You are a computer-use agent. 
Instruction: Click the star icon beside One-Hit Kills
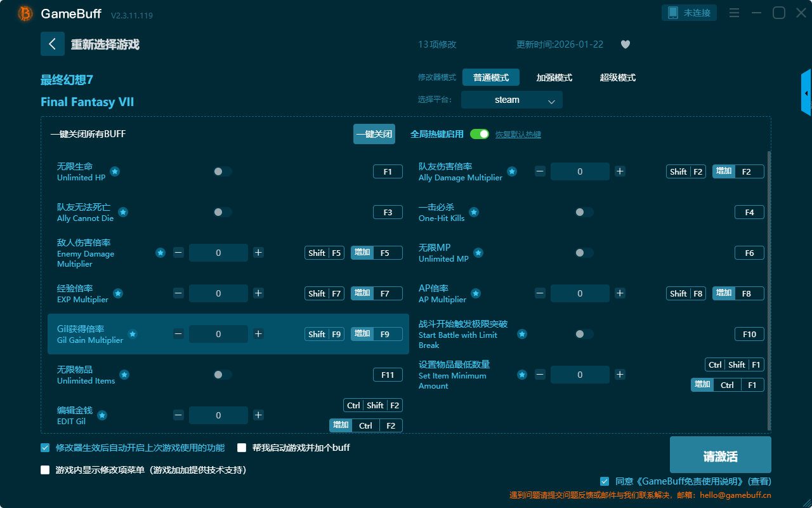point(474,212)
